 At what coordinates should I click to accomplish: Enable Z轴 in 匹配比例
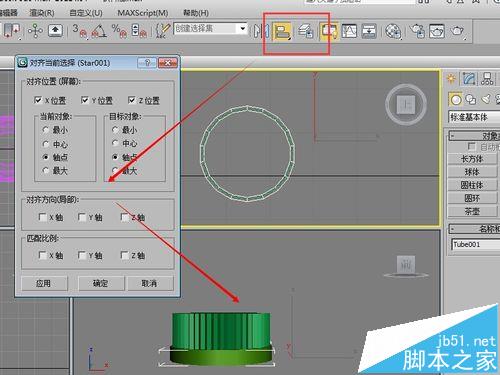(125, 255)
